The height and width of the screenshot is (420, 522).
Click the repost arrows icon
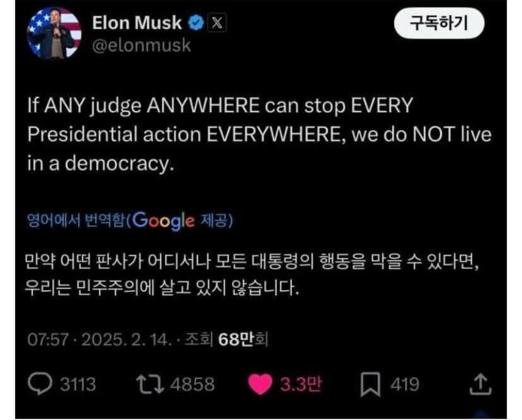[150, 384]
